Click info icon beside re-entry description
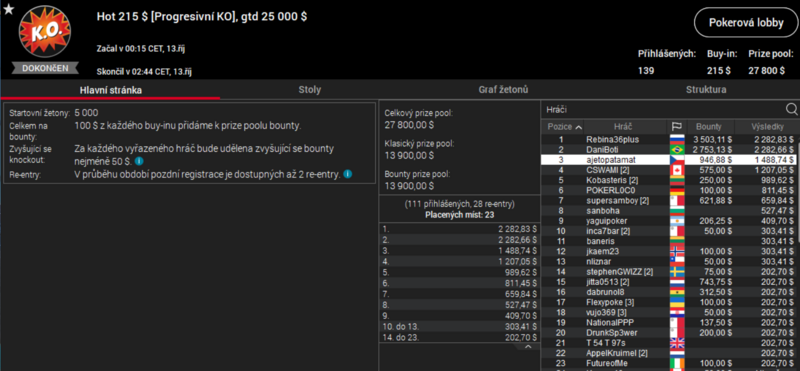This screenshot has width=800, height=371. 347,174
